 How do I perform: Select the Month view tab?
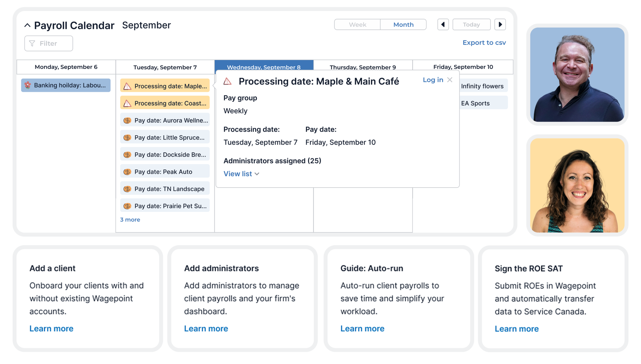tap(403, 24)
